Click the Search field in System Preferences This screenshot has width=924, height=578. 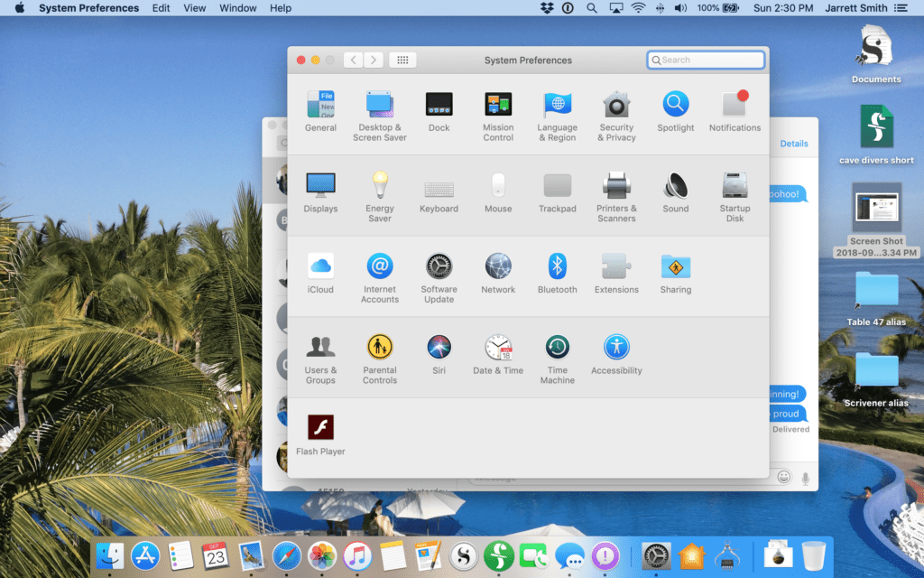tap(706, 60)
